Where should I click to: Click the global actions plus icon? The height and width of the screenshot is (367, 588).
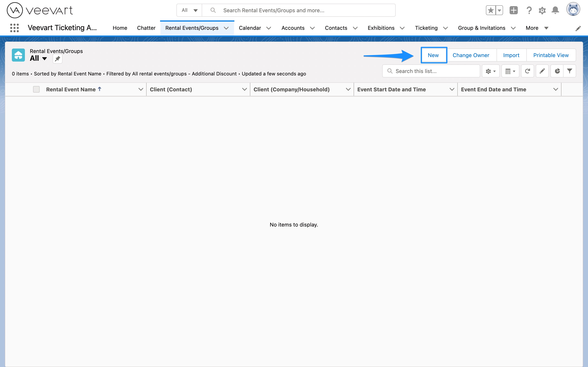(513, 10)
